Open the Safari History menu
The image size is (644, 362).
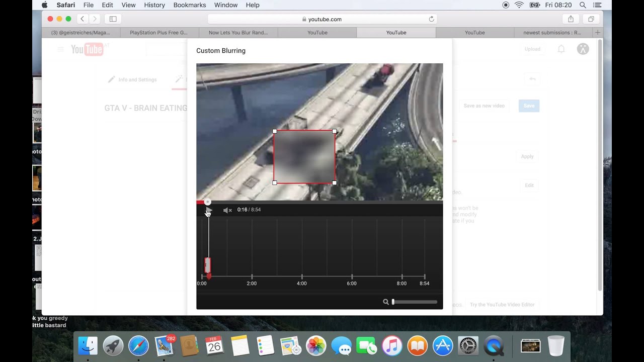coord(154,5)
